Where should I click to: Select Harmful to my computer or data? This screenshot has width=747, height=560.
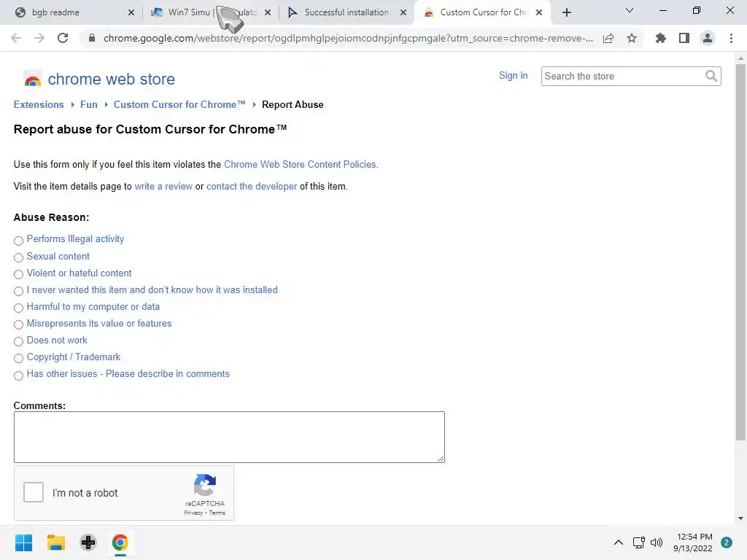[x=18, y=308]
